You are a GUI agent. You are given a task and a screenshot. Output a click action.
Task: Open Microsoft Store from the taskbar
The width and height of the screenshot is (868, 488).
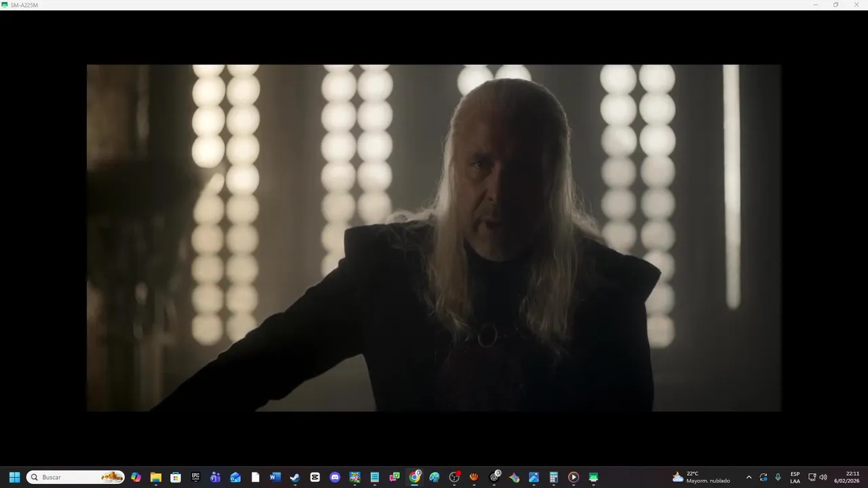(x=176, y=477)
